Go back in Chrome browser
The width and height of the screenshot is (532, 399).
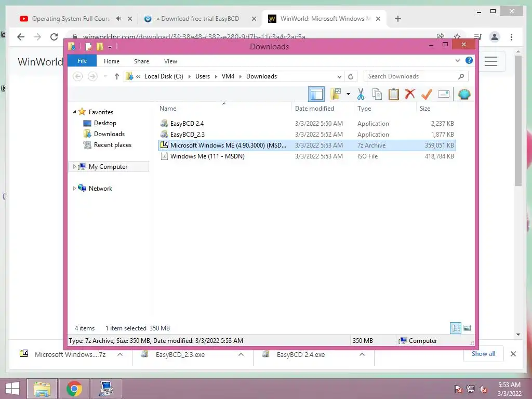[21, 37]
